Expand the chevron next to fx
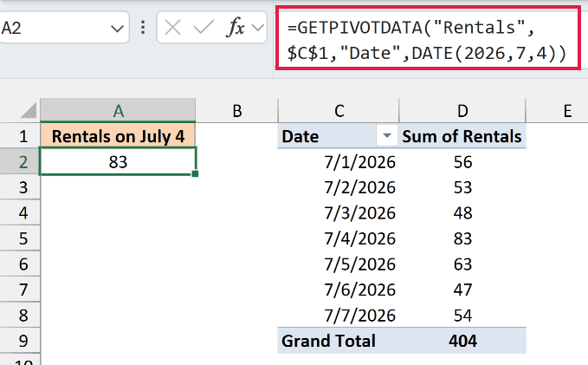This screenshot has width=588, height=365. point(258,28)
